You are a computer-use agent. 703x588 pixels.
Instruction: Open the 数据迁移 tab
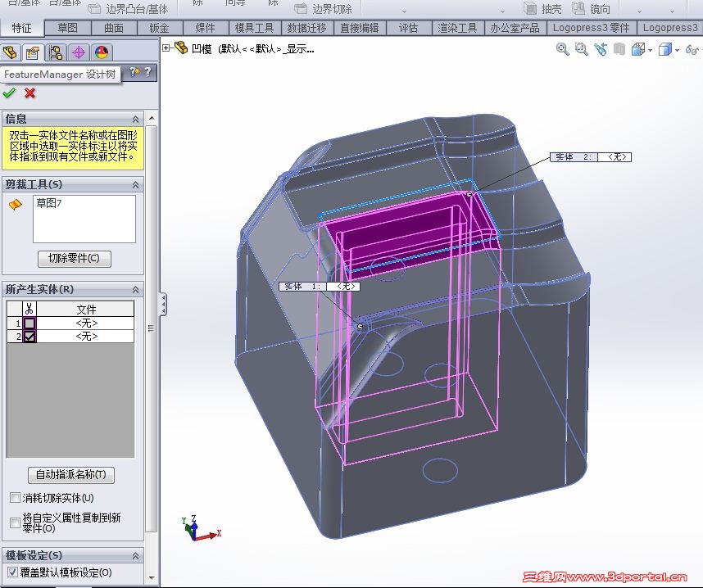[306, 28]
